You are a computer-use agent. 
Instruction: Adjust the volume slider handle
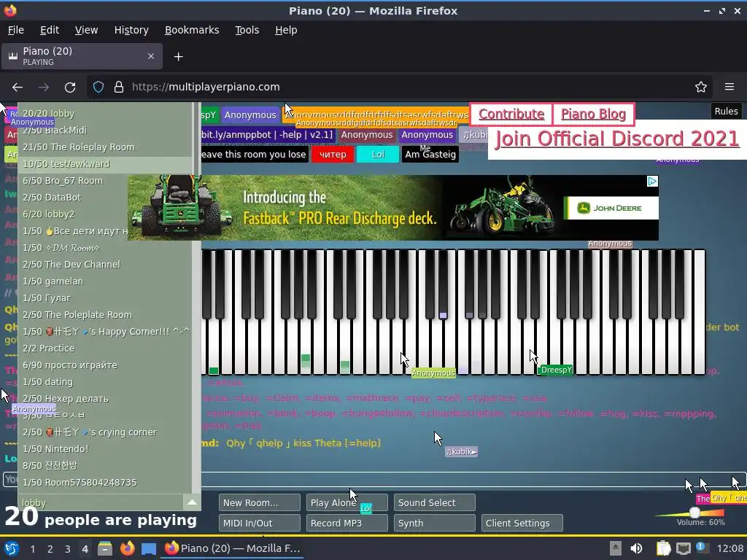click(x=694, y=513)
